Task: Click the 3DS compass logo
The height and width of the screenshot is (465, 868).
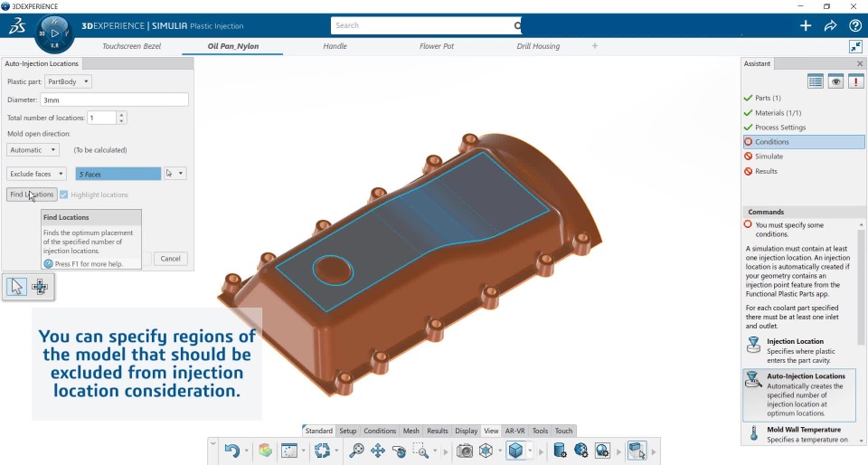Action: point(17,26)
